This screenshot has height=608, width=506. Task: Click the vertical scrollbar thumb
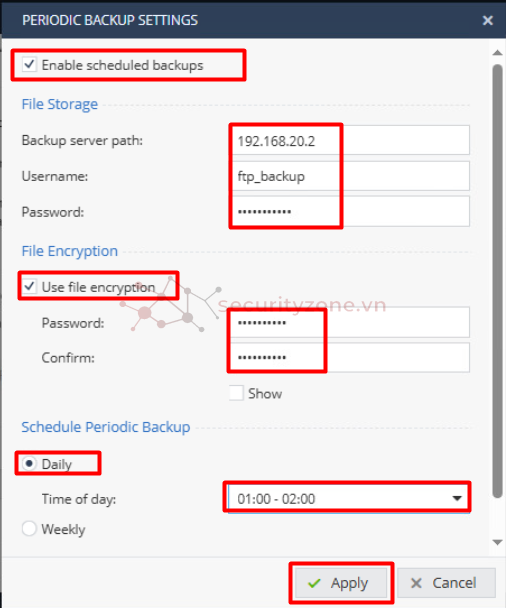pyautogui.click(x=497, y=281)
